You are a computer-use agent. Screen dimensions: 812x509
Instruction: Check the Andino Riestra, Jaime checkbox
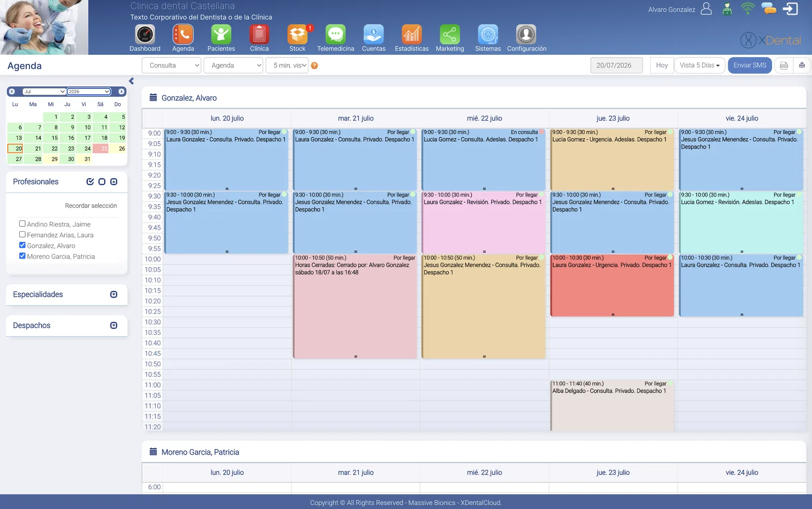(22, 224)
